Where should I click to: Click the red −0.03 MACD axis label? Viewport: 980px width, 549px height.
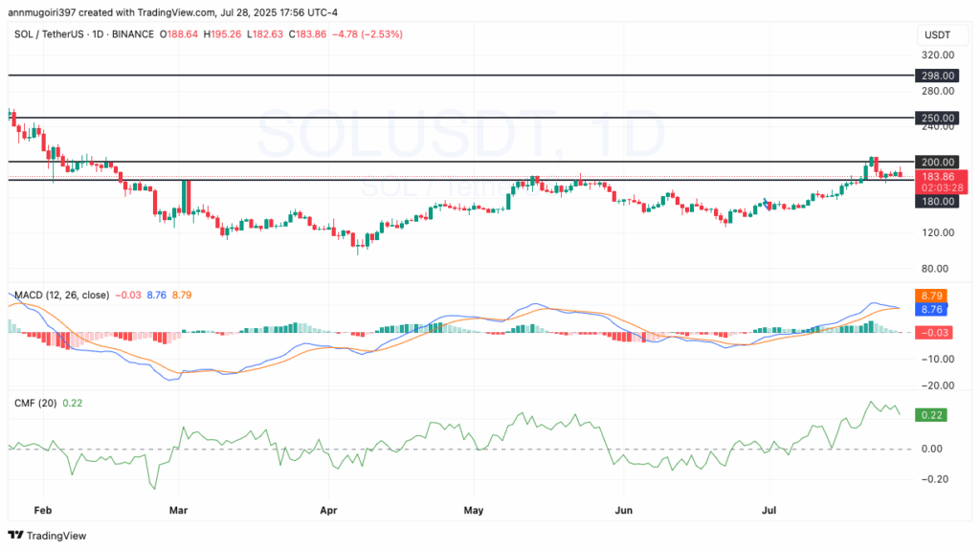click(934, 332)
